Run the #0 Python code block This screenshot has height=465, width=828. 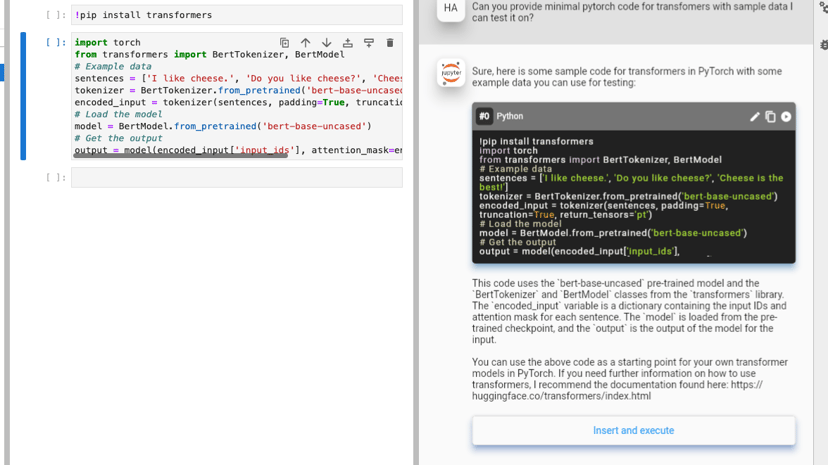point(786,117)
